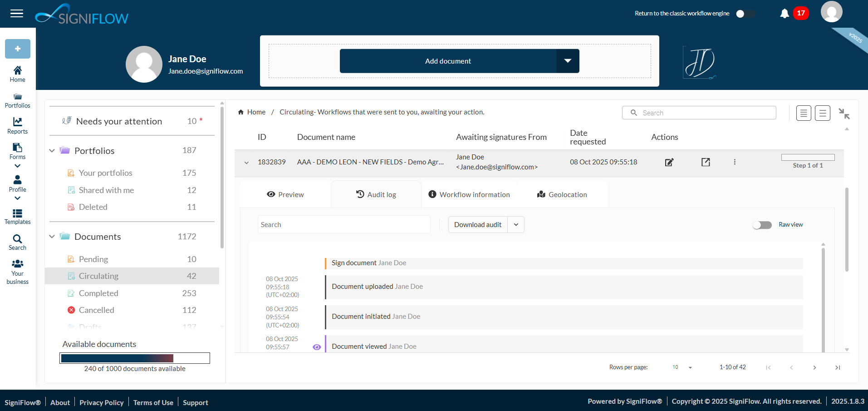Click the eye icon next to Document viewed entry

tap(317, 347)
